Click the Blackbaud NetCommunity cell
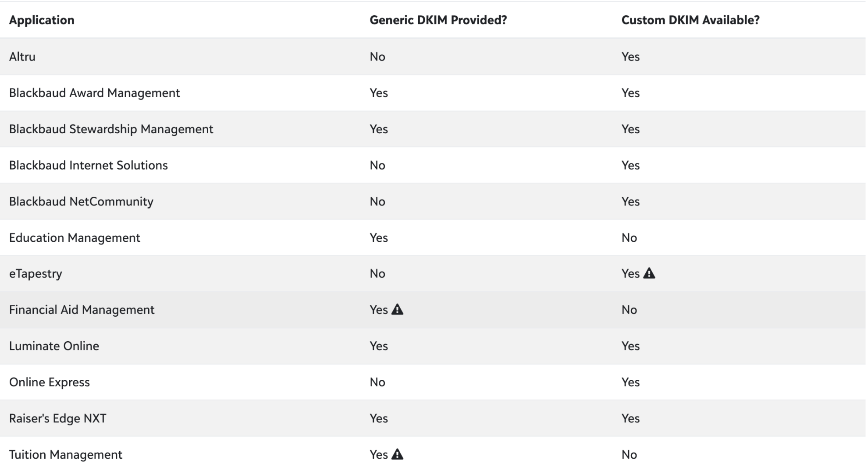 (81, 202)
